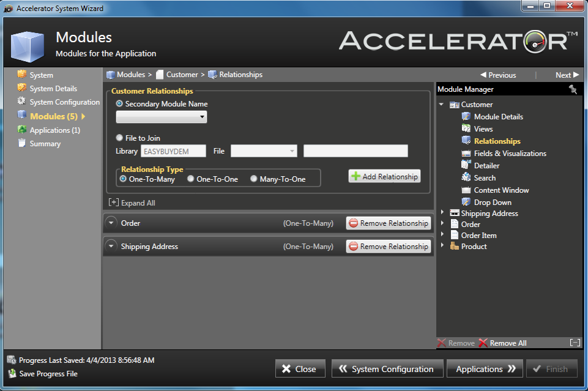This screenshot has width=588, height=391.
Task: Click Previous in the breadcrumb bar
Action: 499,75
